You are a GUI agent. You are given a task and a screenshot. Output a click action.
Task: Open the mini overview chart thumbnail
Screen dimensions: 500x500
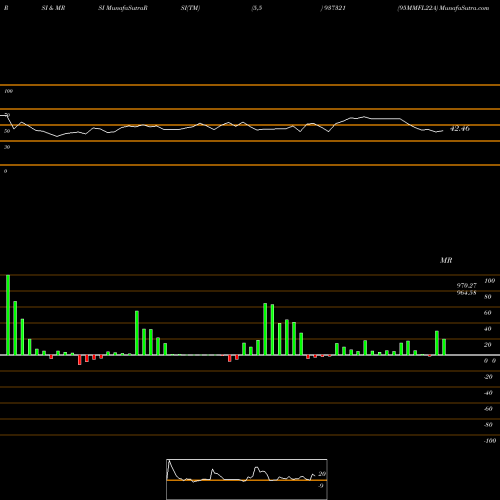247,479
